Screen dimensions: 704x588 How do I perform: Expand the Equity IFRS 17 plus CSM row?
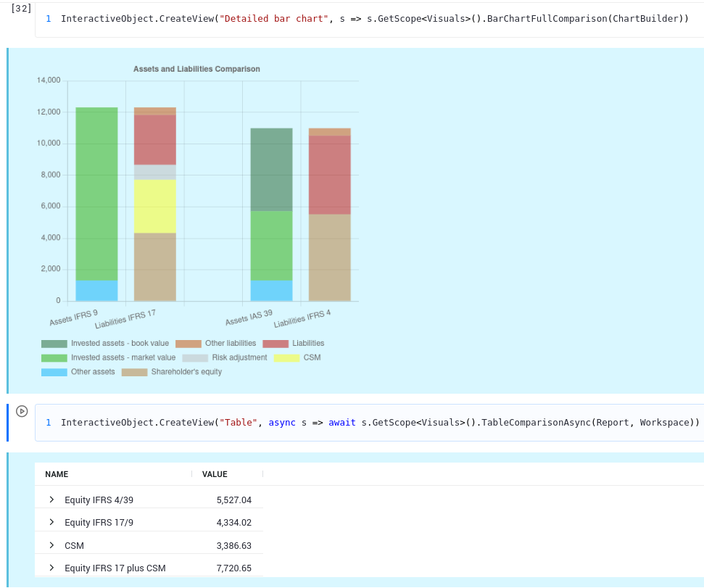tap(50, 568)
